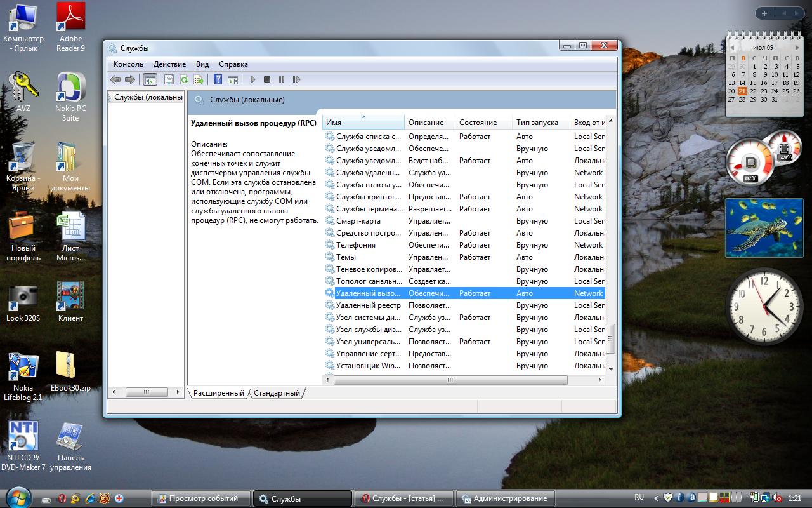Open the Действие menu

point(169,64)
